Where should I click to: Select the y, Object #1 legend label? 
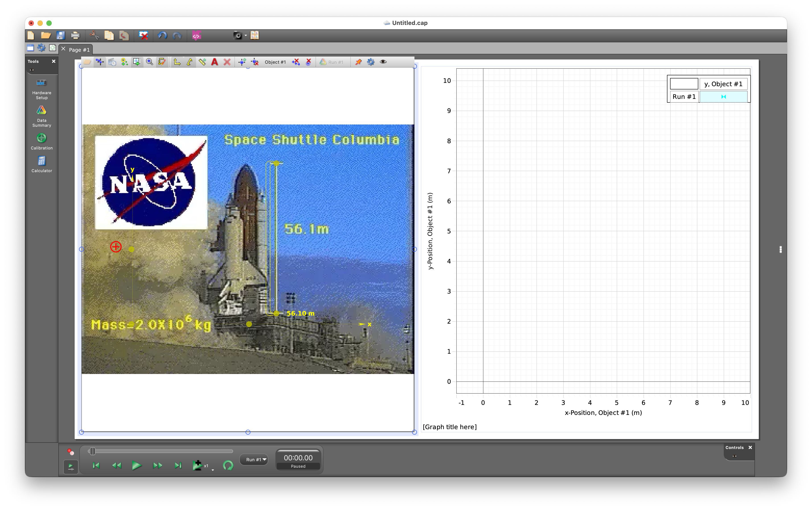tap(723, 84)
